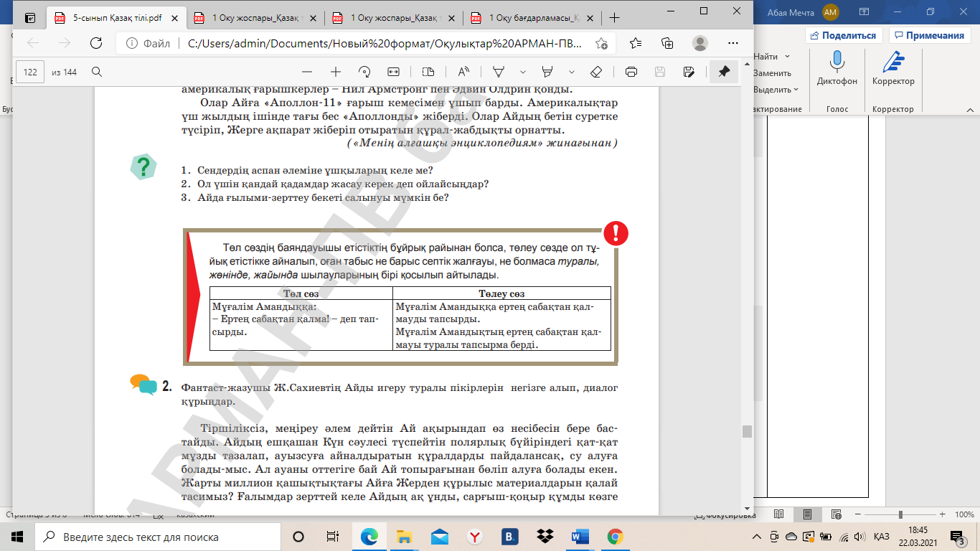980x551 pixels.
Task: Open Корректор in Word
Action: click(x=893, y=68)
